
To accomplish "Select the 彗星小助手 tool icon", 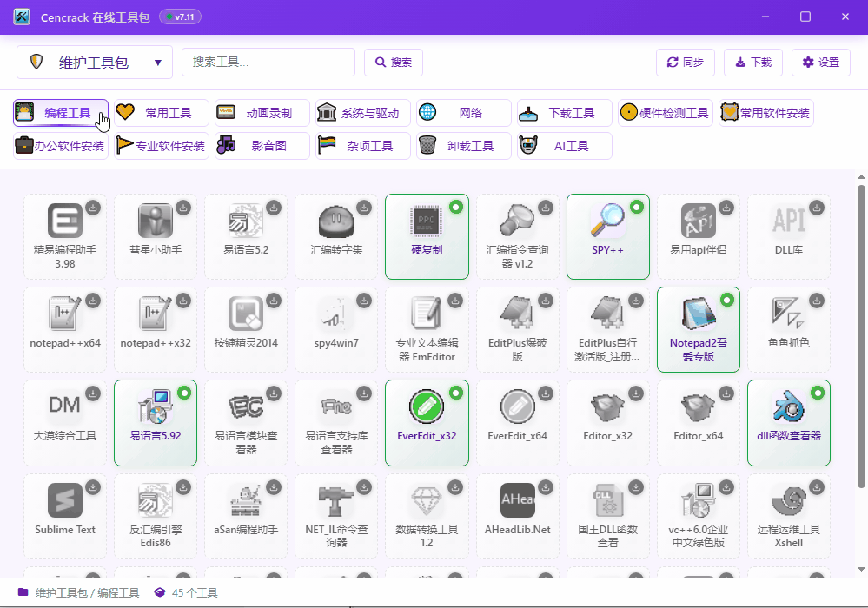I will coord(155,221).
